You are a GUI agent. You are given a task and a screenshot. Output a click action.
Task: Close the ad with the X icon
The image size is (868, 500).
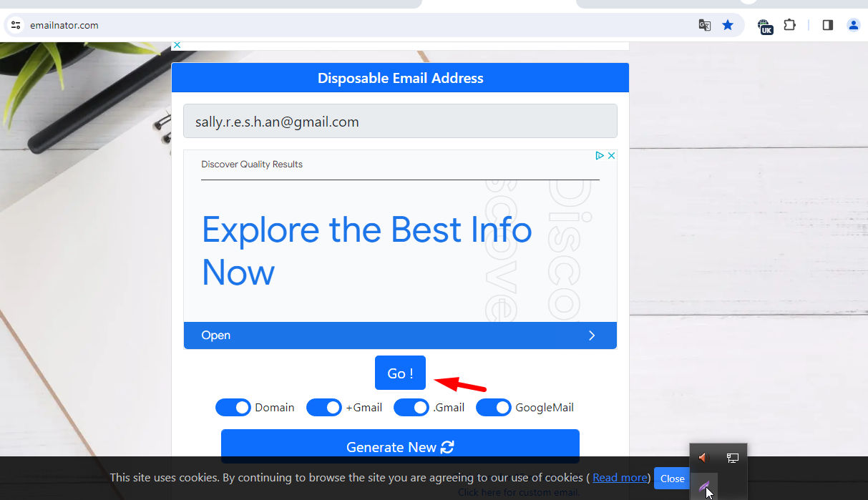point(611,155)
